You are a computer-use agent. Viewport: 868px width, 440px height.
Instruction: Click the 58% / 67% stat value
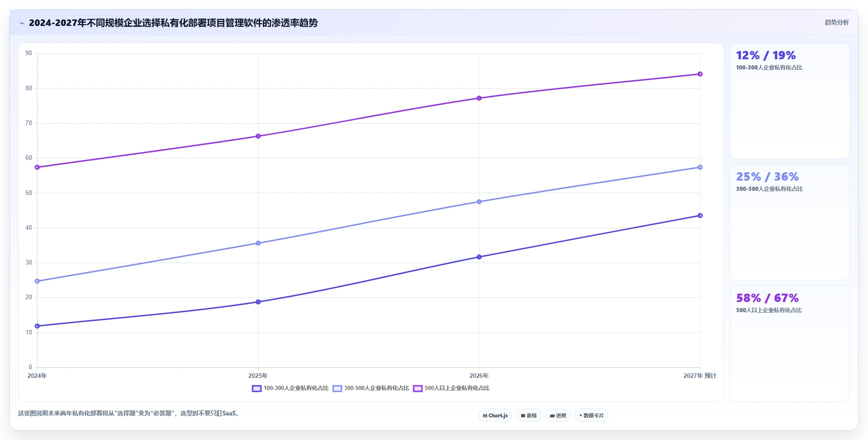(x=767, y=298)
